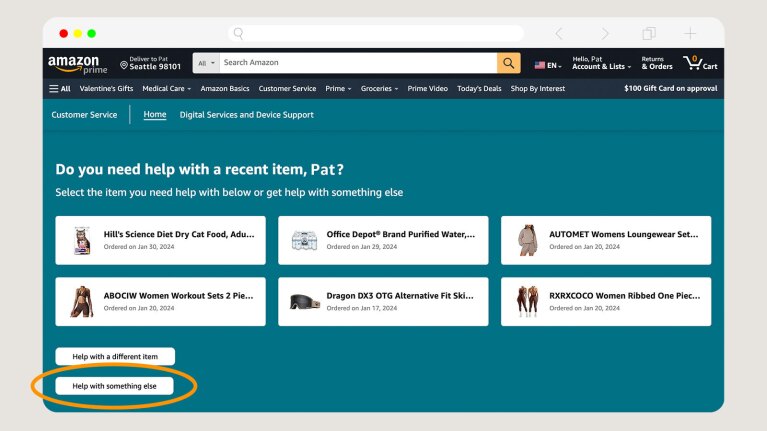Open Today's Deals nav item
The width and height of the screenshot is (767, 431).
click(x=479, y=89)
